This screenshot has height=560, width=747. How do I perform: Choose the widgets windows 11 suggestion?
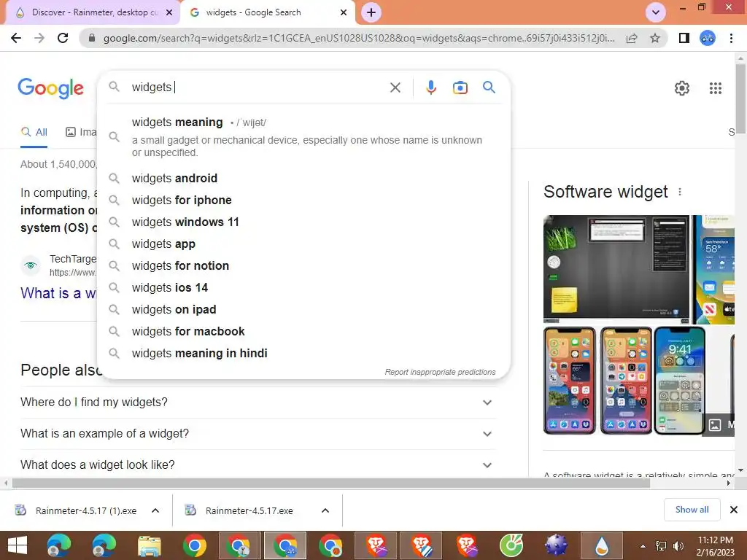303,222
